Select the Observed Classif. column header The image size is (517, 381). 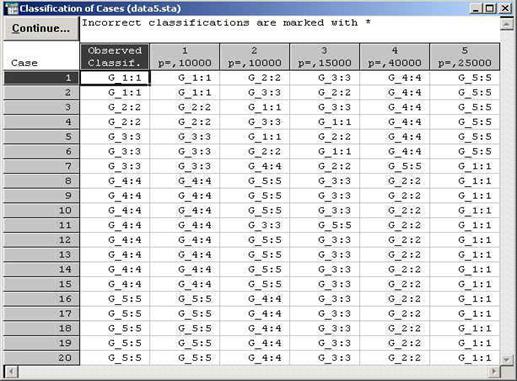pos(115,57)
